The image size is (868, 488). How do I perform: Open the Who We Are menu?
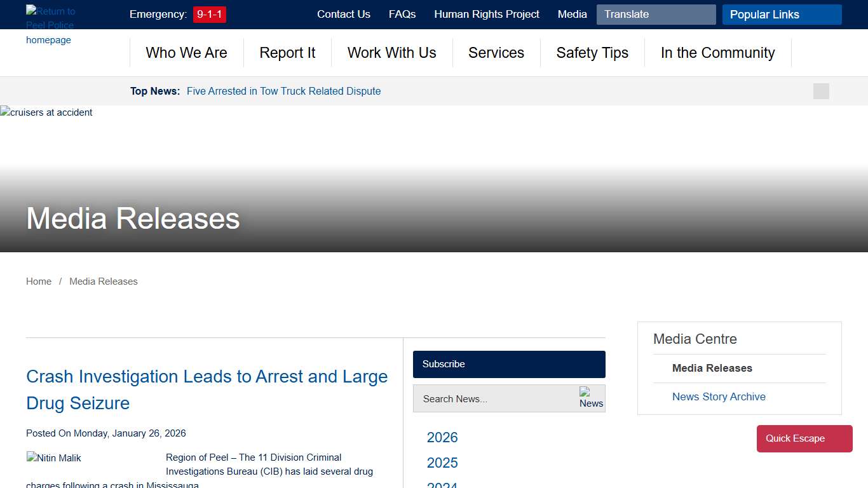click(x=186, y=53)
